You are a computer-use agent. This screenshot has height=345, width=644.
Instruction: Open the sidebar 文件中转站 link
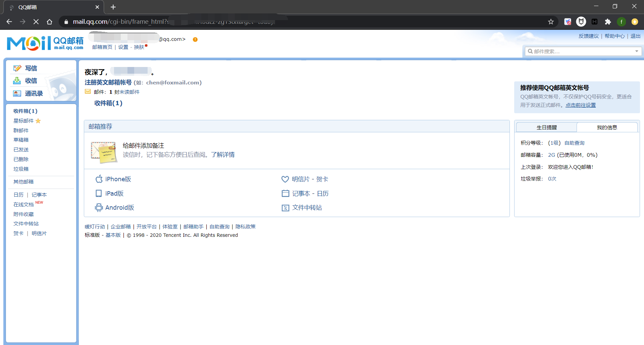pos(26,224)
